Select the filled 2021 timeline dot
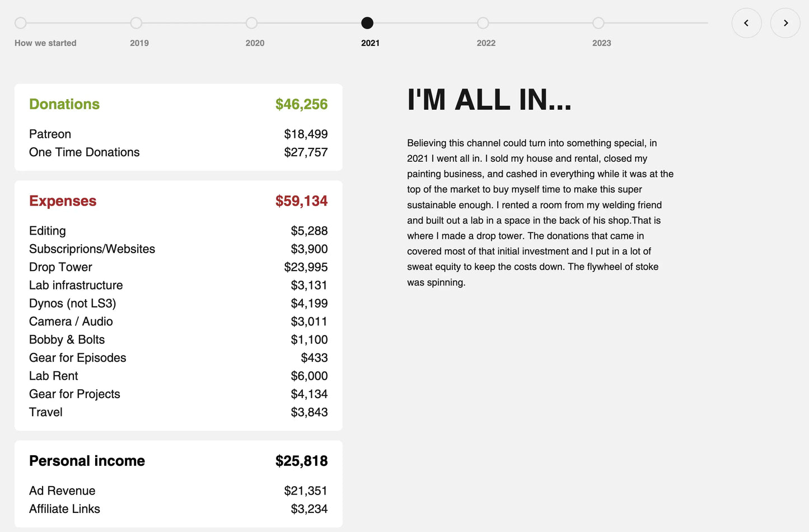The height and width of the screenshot is (532, 809). point(367,23)
